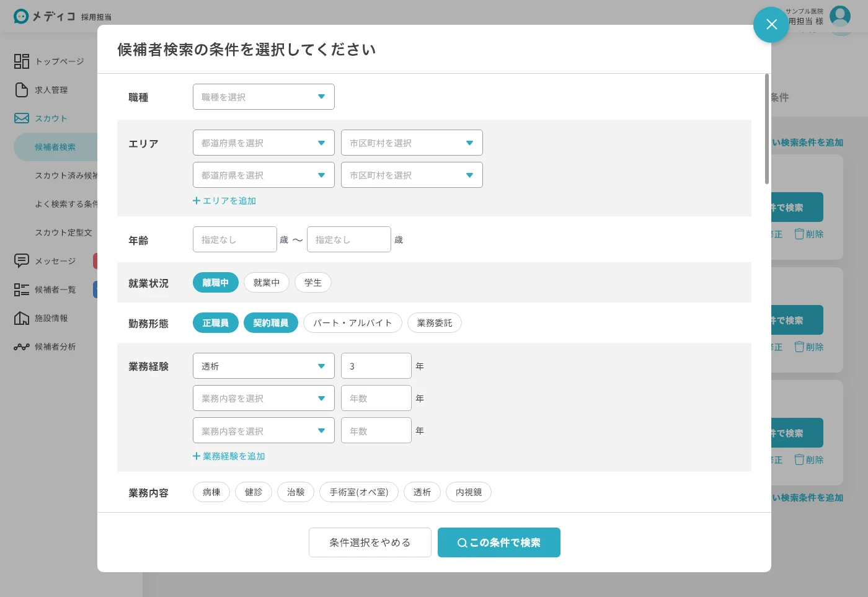Click 条件選択をやめる button

click(x=370, y=542)
